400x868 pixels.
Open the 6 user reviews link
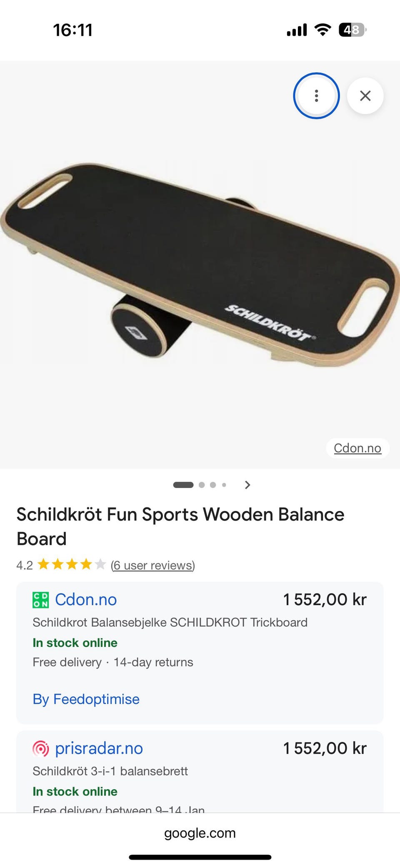coord(153,565)
